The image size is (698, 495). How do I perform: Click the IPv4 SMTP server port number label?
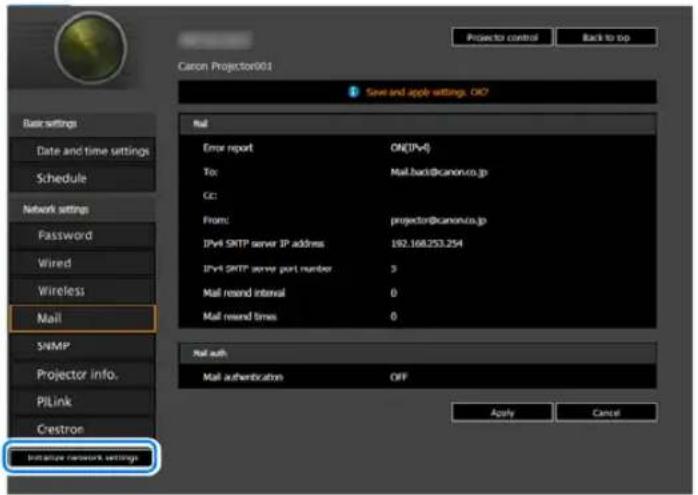[x=267, y=268]
